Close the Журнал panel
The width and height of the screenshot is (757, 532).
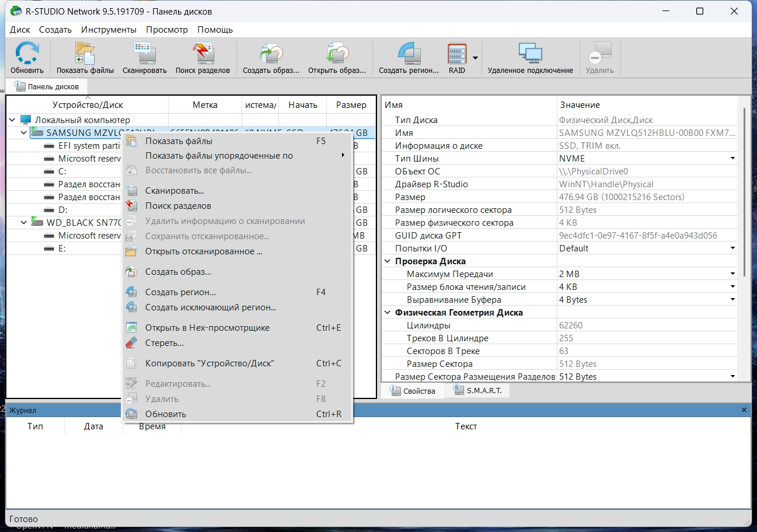pos(744,410)
